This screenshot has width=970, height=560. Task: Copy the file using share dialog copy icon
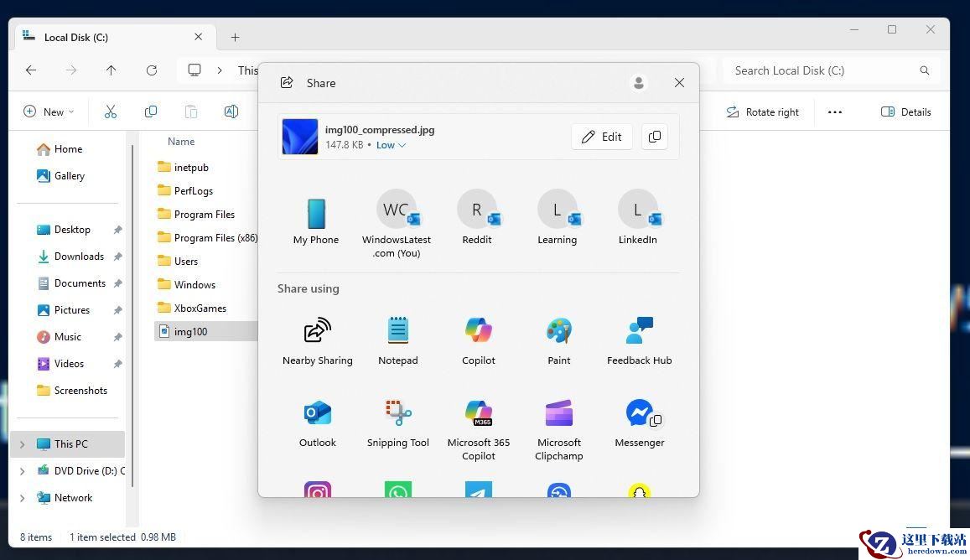pos(655,137)
